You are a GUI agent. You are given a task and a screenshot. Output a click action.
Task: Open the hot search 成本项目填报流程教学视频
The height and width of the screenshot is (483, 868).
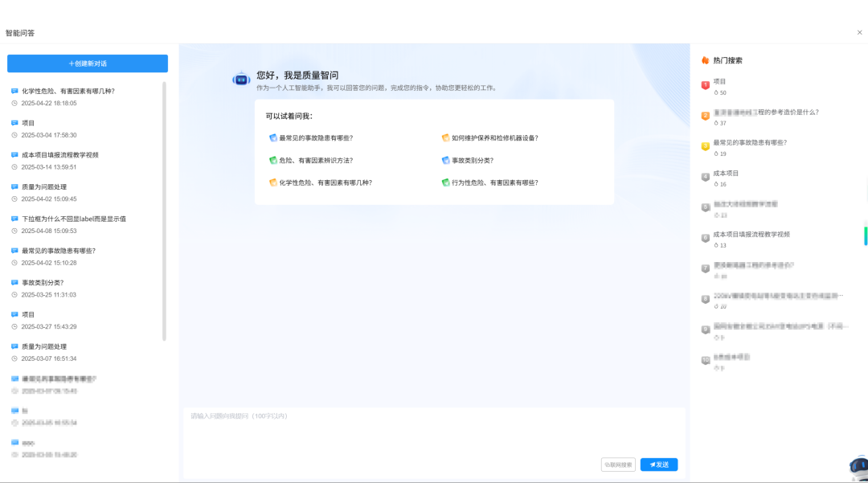(x=751, y=235)
